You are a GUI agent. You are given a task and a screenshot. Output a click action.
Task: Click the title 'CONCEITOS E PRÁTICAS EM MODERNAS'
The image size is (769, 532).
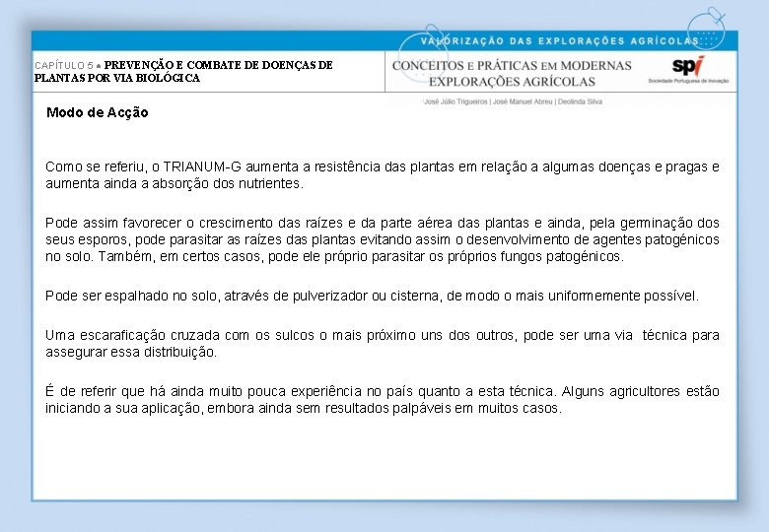click(x=512, y=66)
